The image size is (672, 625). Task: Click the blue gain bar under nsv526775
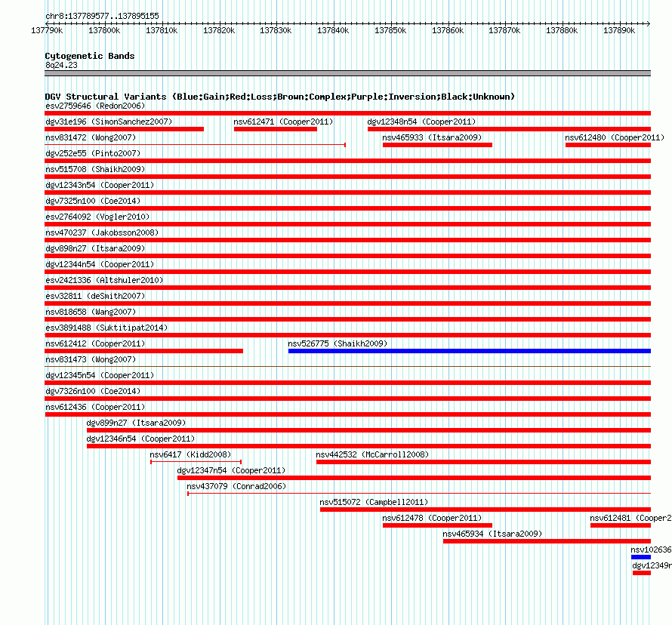pos(470,351)
